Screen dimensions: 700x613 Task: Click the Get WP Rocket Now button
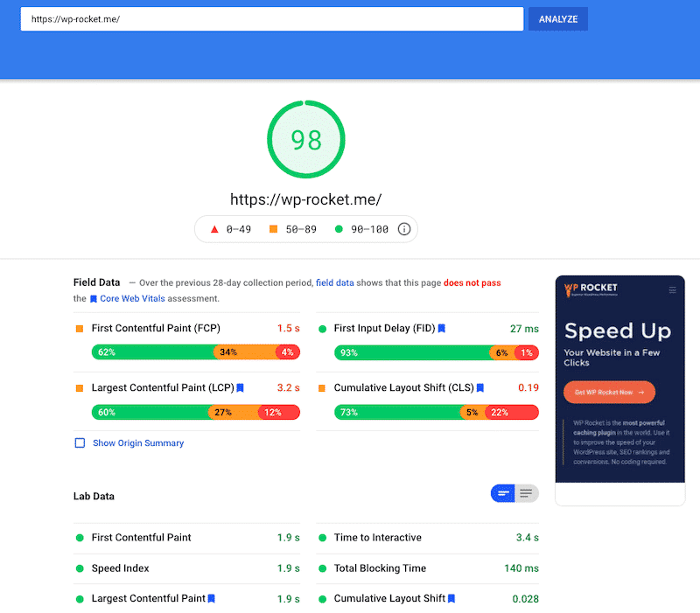click(609, 393)
